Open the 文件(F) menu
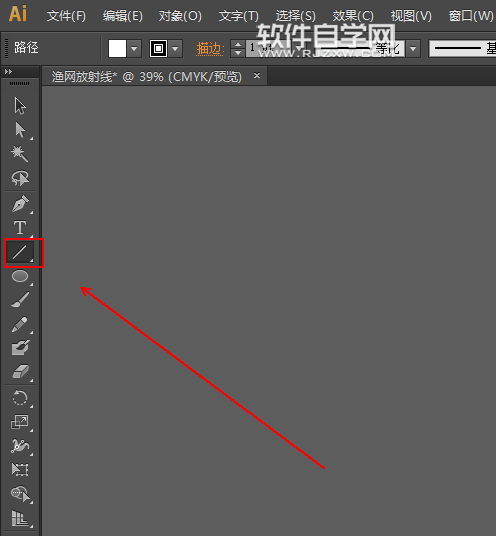Image resolution: width=496 pixels, height=536 pixels. click(66, 16)
